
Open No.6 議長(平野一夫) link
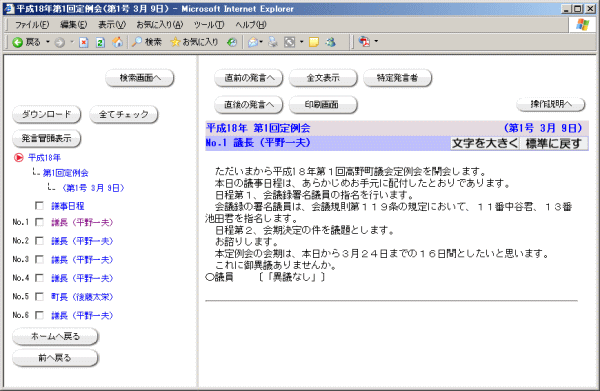point(82,315)
